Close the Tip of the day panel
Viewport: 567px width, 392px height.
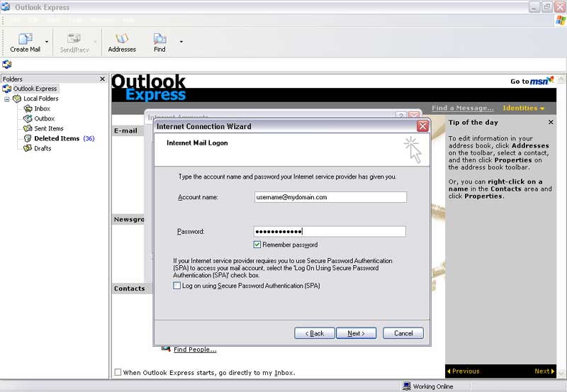coord(551,122)
